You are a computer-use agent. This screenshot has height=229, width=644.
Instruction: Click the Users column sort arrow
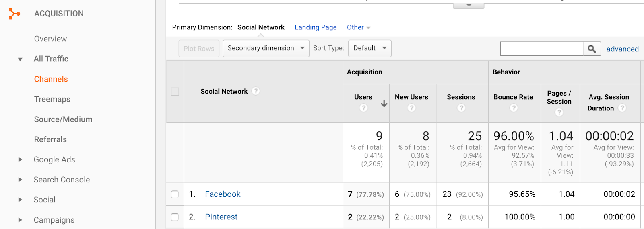tap(384, 104)
